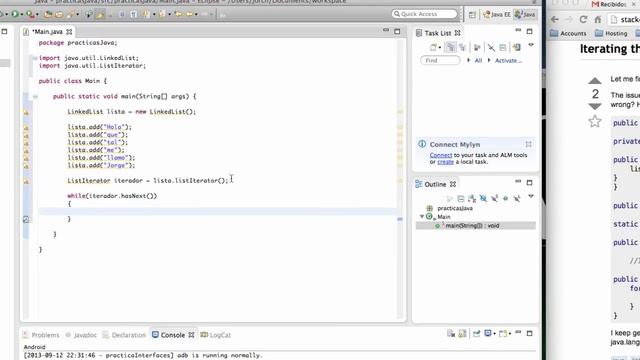Click the create local task link
Image resolution: width=640 pixels, height=360 pixels.
(445, 162)
